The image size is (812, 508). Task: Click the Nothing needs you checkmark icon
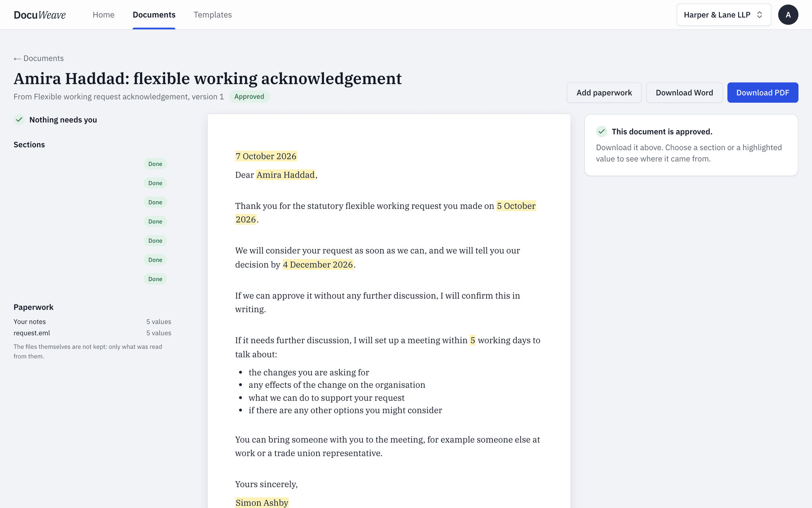[x=19, y=120]
